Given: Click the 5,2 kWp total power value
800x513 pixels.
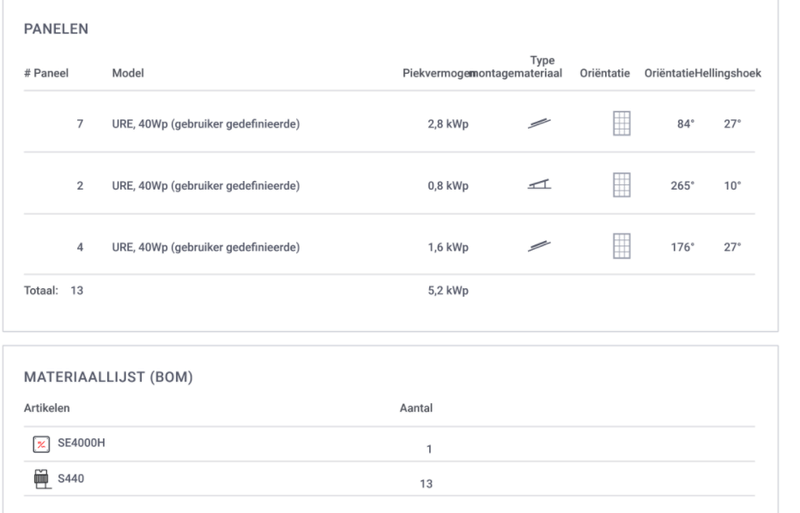Looking at the screenshot, I should click(x=449, y=291).
